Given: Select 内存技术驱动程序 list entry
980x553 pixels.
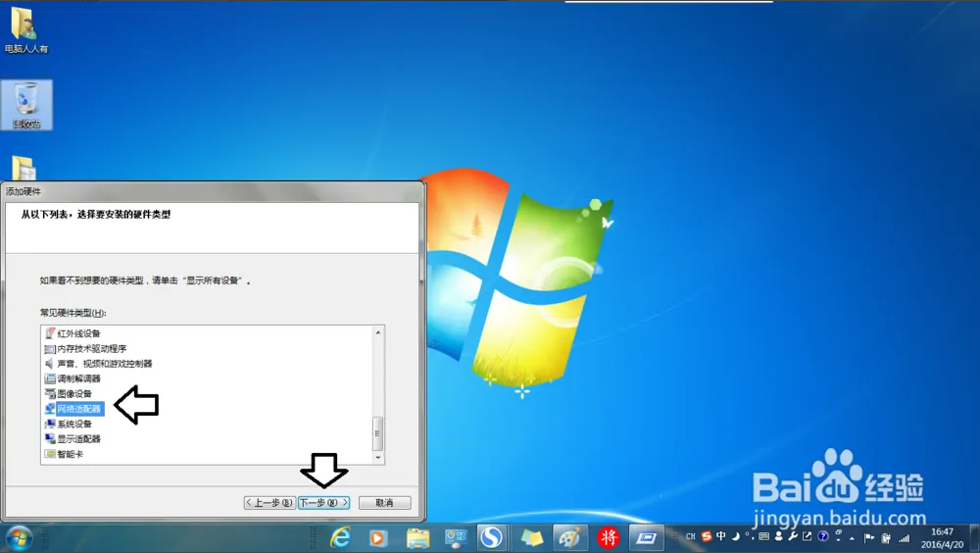Looking at the screenshot, I should [91, 349].
